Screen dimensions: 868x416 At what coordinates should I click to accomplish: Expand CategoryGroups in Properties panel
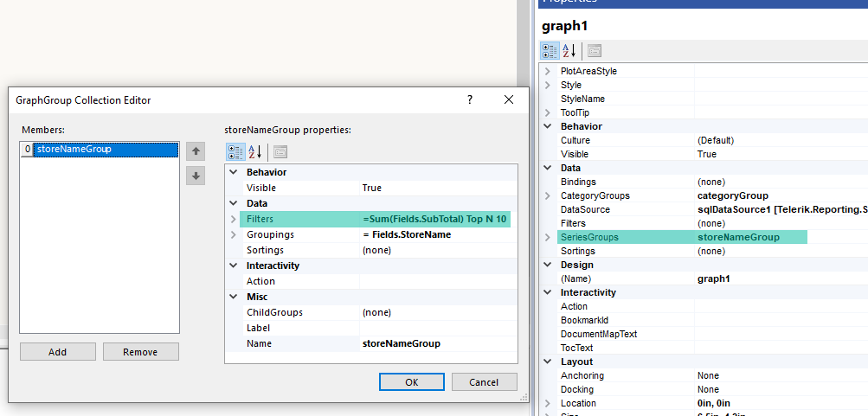548,195
